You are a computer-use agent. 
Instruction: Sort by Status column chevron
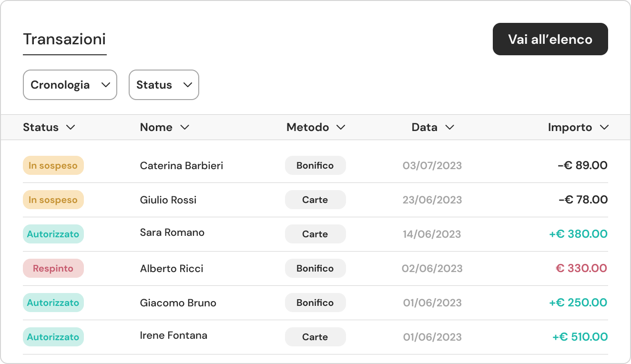71,127
